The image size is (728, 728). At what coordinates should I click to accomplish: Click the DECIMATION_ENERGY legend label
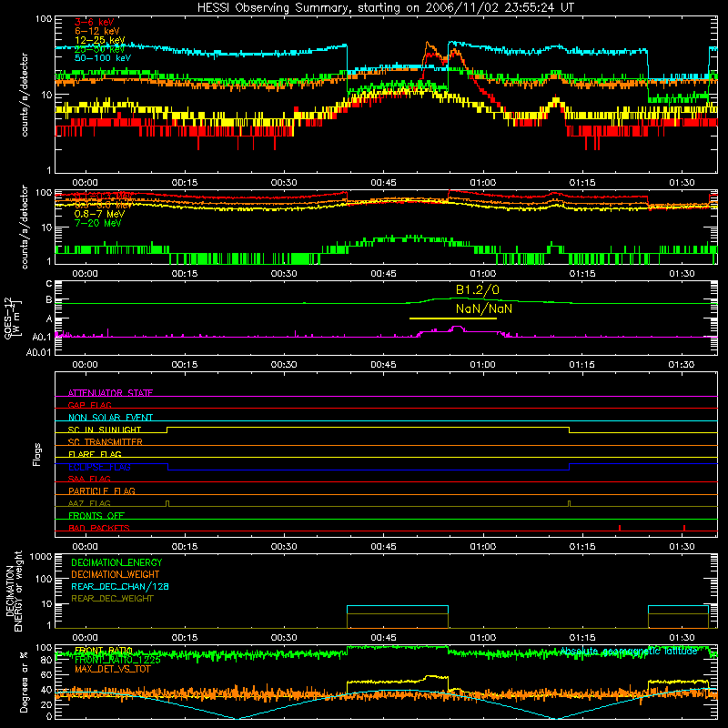[x=116, y=562]
